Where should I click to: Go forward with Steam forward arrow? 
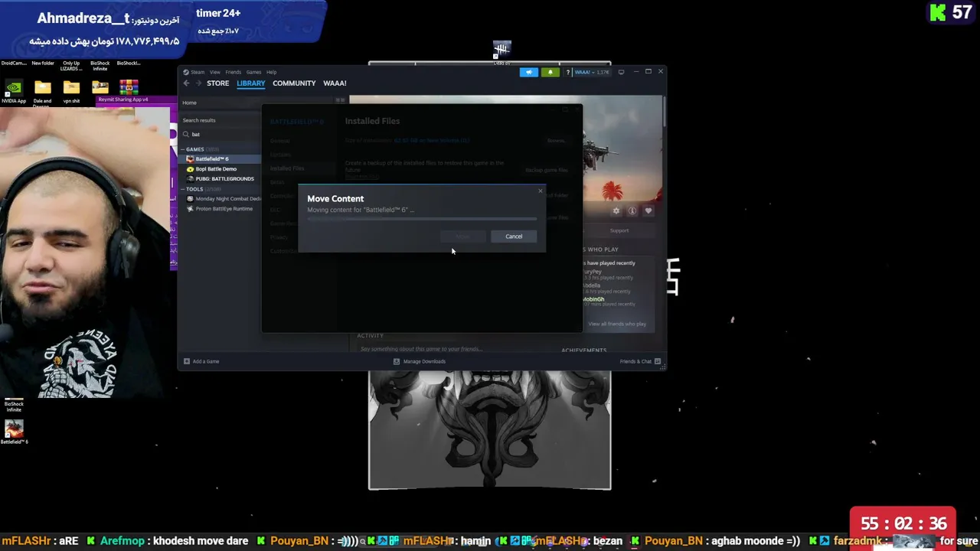point(198,83)
